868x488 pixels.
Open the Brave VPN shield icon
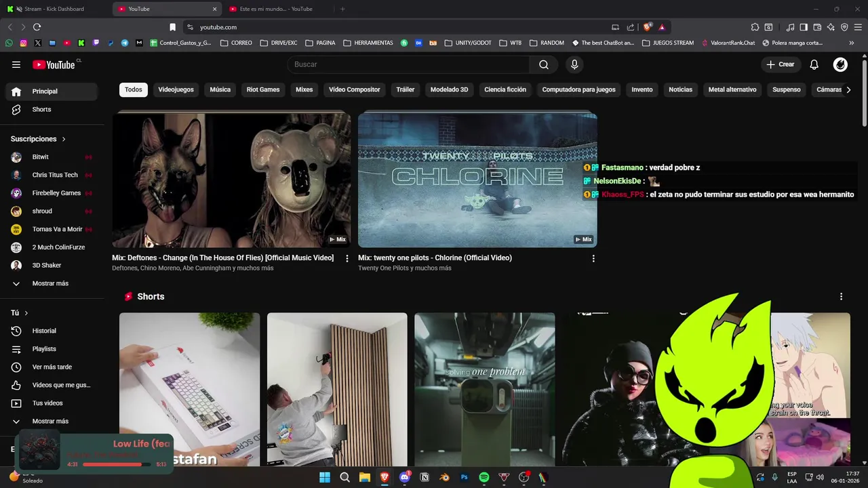pyautogui.click(x=844, y=27)
